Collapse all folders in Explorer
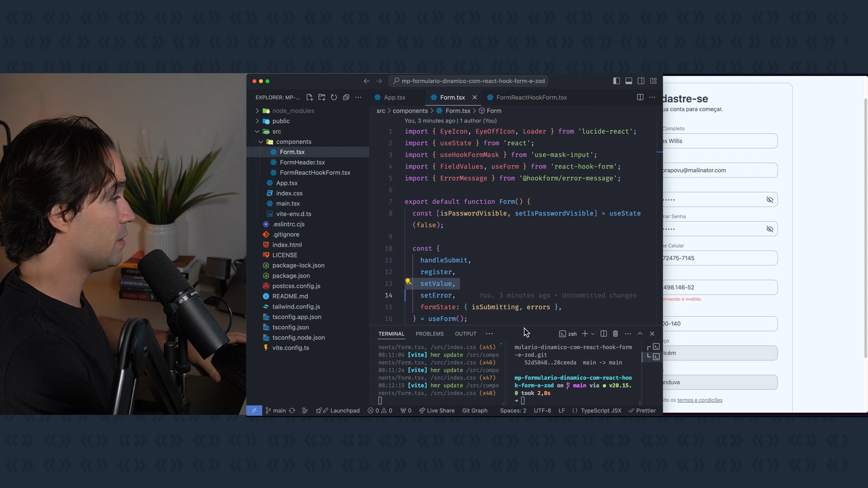This screenshot has height=488, width=868. (346, 97)
